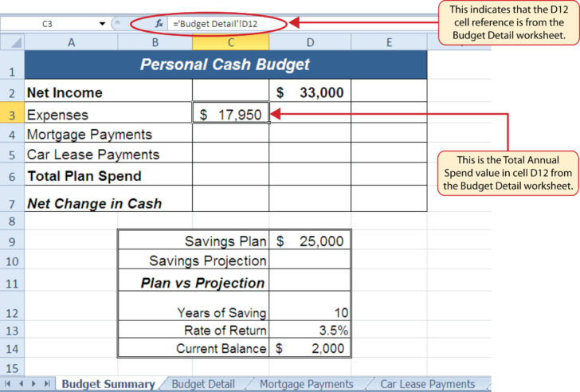The height and width of the screenshot is (392, 580).
Task: Click the Select All corner triangle
Action: pos(13,42)
